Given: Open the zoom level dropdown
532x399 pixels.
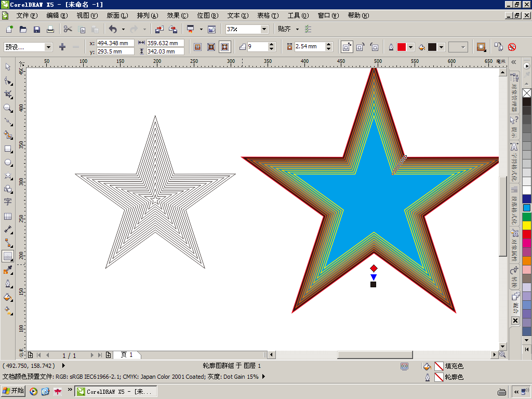Looking at the screenshot, I should 264,29.
